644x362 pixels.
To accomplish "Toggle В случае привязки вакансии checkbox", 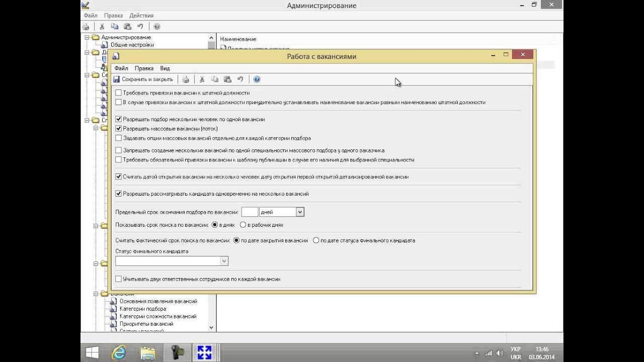I will tap(119, 103).
